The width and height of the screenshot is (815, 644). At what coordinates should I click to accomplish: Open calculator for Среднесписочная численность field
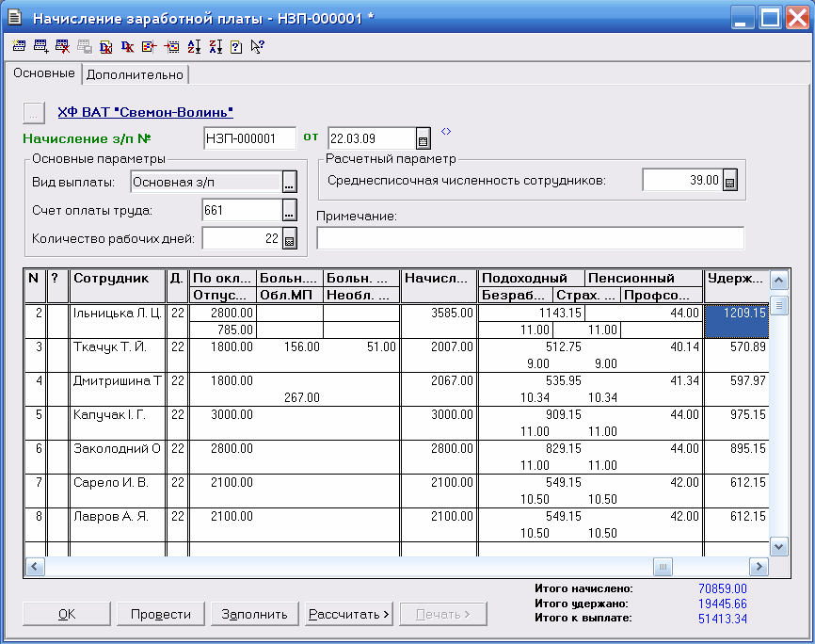coord(729,181)
